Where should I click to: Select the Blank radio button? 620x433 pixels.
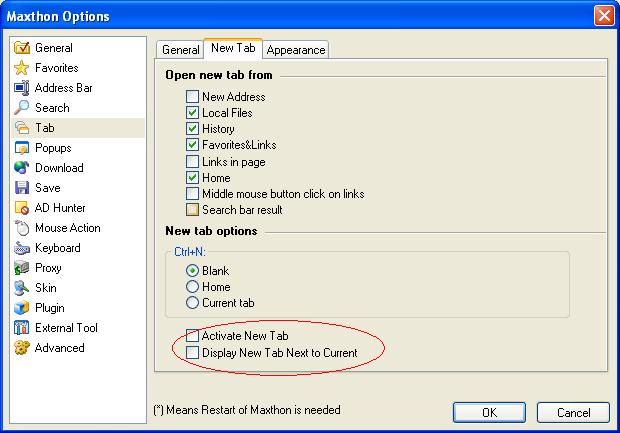[192, 271]
